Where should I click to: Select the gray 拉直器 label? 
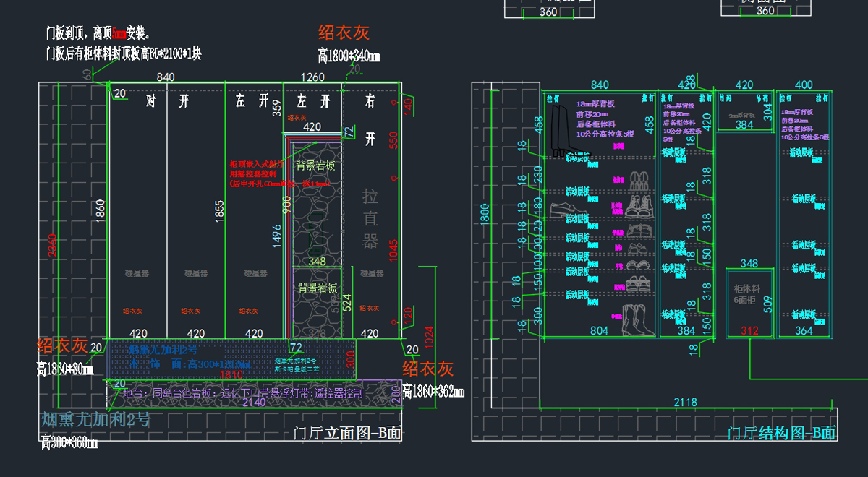pyautogui.click(x=370, y=219)
